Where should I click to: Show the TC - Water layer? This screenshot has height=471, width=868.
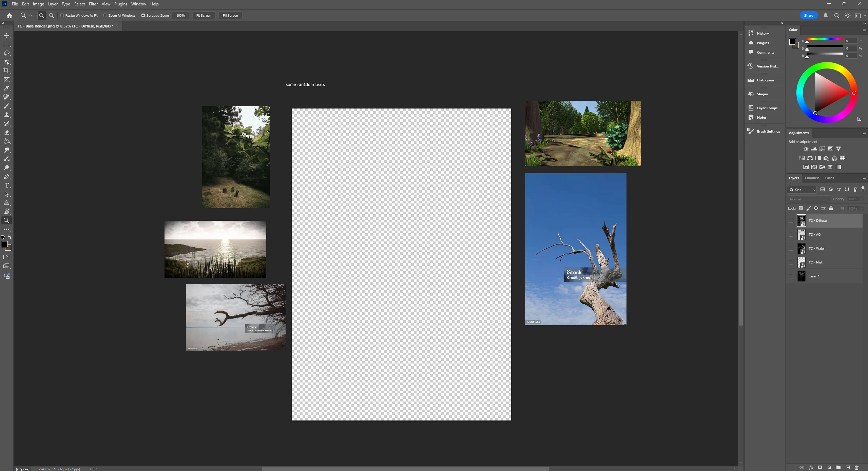click(x=791, y=248)
